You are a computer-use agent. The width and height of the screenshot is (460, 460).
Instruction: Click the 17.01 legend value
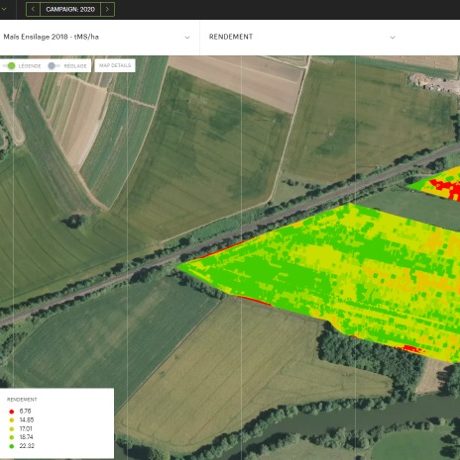pos(26,429)
